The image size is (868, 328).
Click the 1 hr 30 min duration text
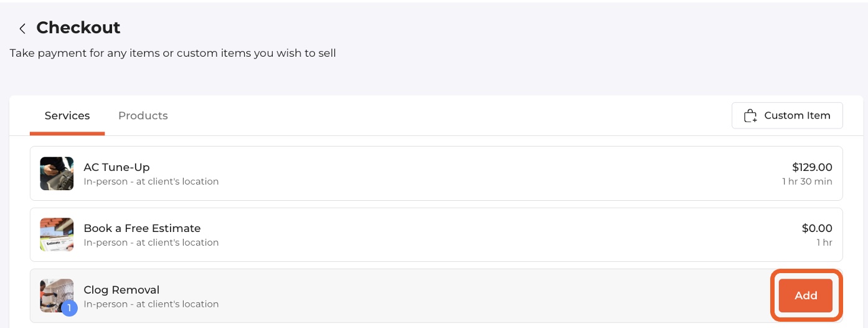807,181
